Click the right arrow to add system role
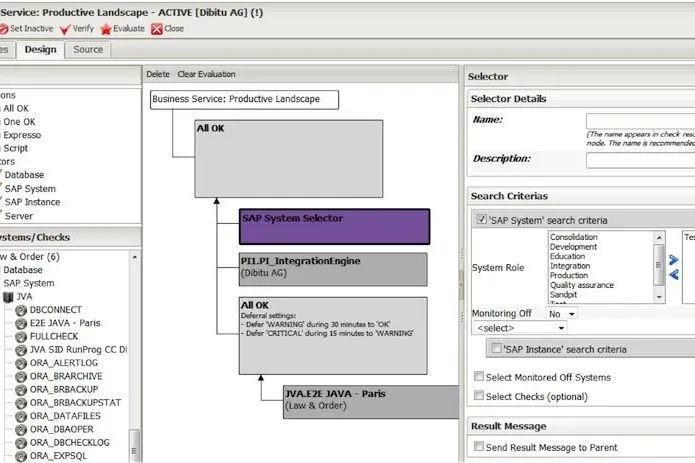Viewport: 695px width, 463px height. 673,260
